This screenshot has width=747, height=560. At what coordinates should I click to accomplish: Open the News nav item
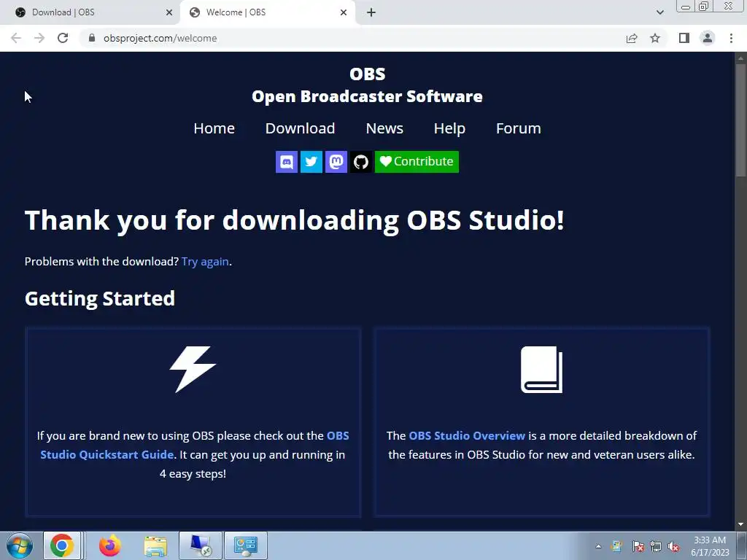(x=384, y=128)
